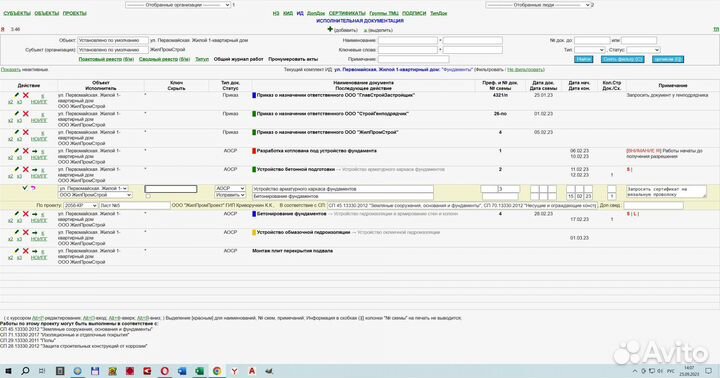Open the ОБЪЕКТЫ section
Screen dimensions: 720x378
click(x=47, y=13)
